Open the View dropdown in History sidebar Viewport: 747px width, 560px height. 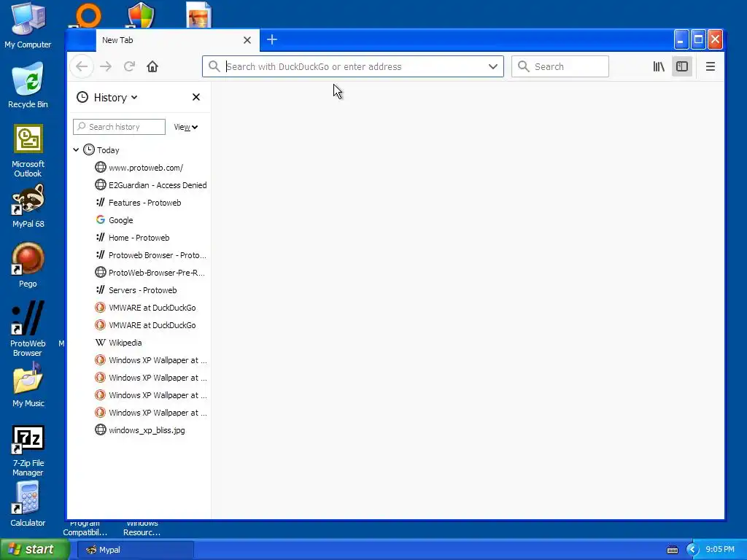186,127
